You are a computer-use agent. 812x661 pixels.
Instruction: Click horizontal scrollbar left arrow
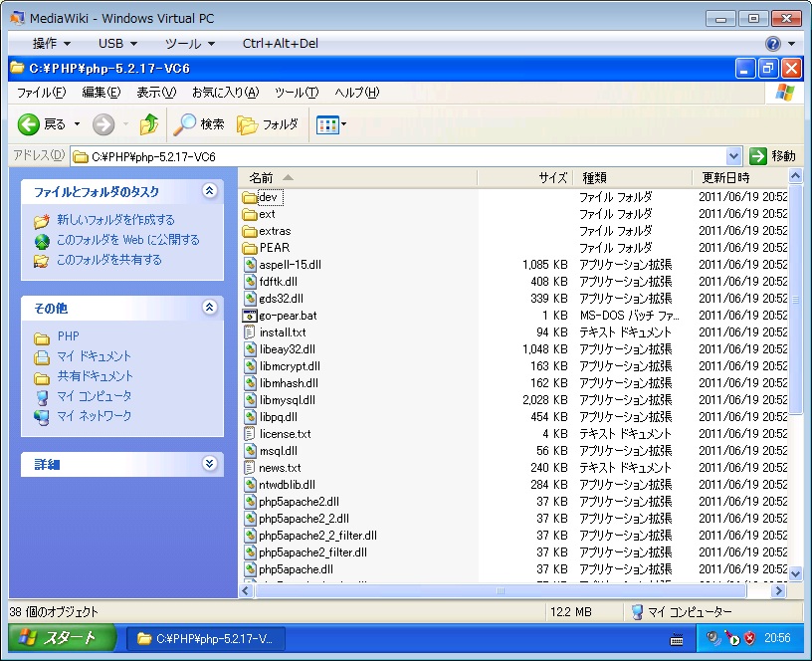coord(246,590)
